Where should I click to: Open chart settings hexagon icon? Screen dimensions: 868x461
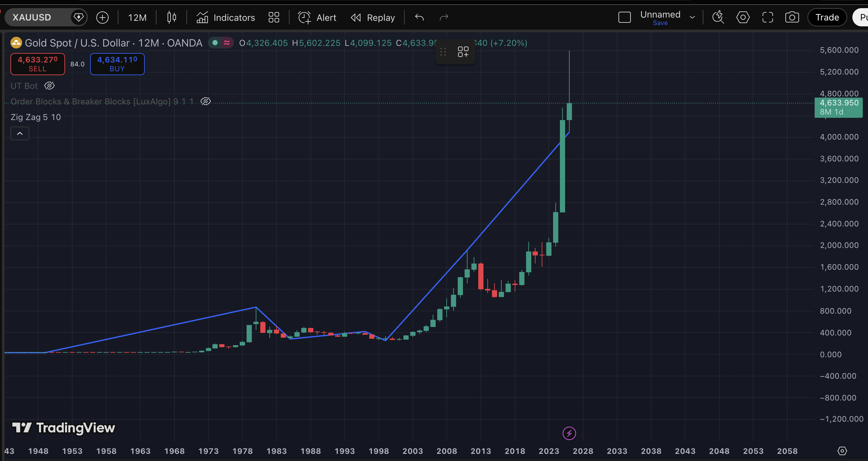(x=743, y=18)
